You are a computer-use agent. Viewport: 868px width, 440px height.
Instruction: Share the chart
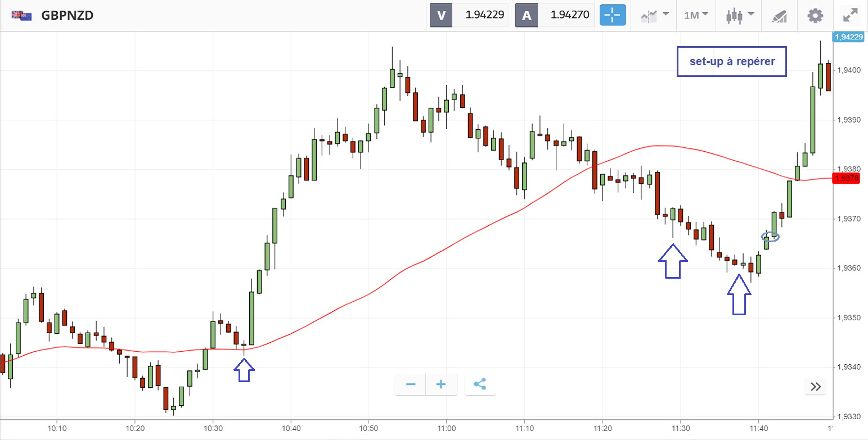480,384
